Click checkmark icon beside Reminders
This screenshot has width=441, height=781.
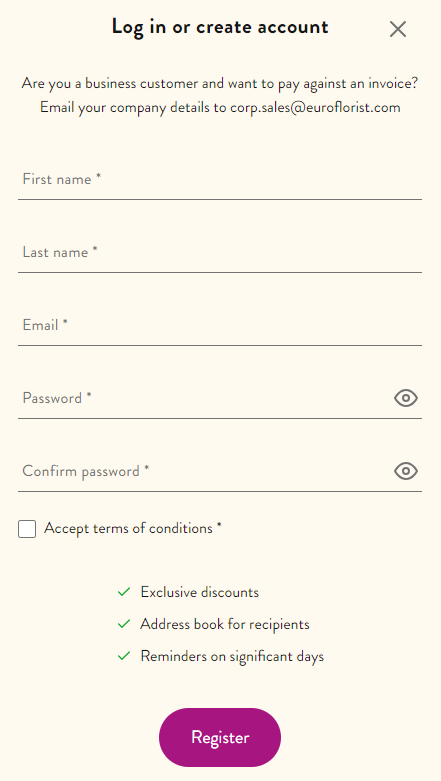point(124,656)
